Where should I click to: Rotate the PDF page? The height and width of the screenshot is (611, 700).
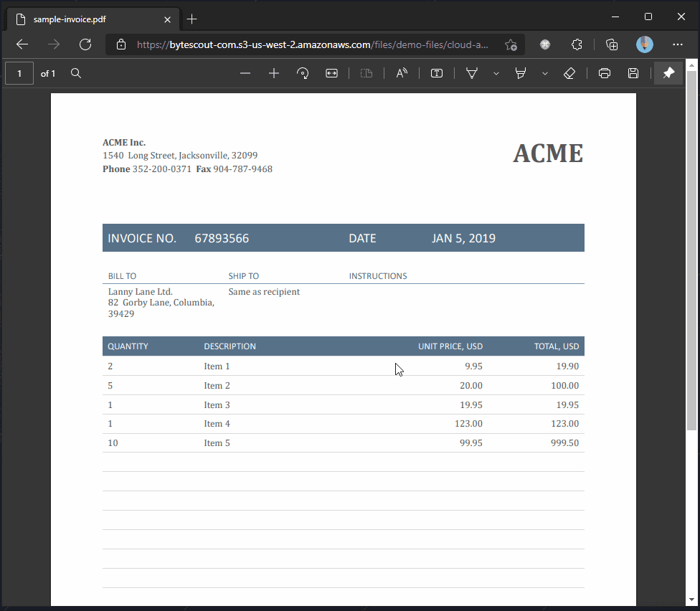point(303,73)
